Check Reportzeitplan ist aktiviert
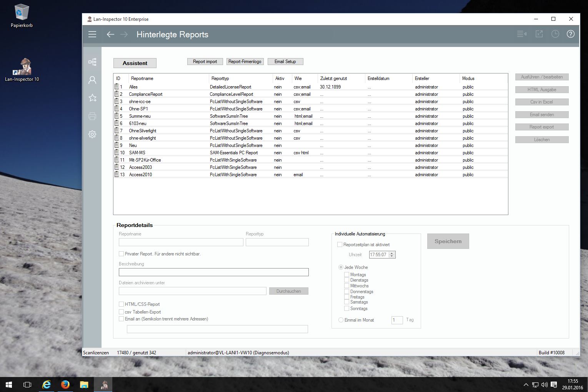The image size is (588, 392). [x=340, y=245]
